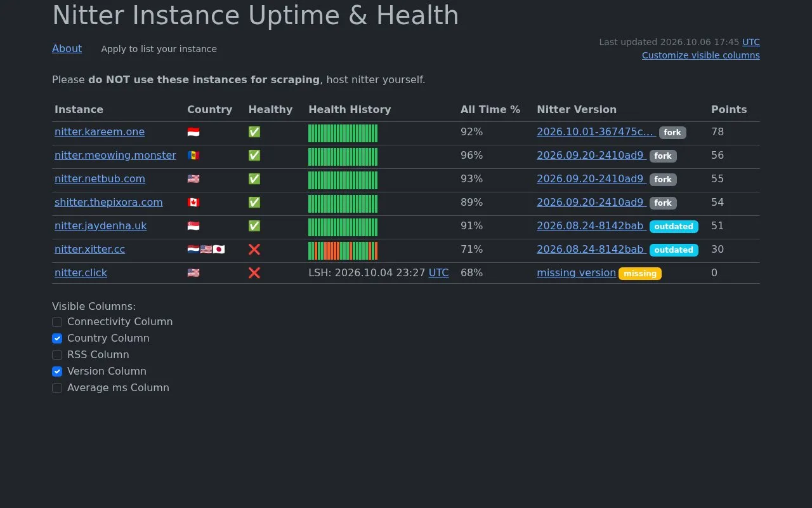The height and width of the screenshot is (508, 812).
Task: Click the outdated badge for nitter.jaydenha.uk
Action: click(x=674, y=227)
